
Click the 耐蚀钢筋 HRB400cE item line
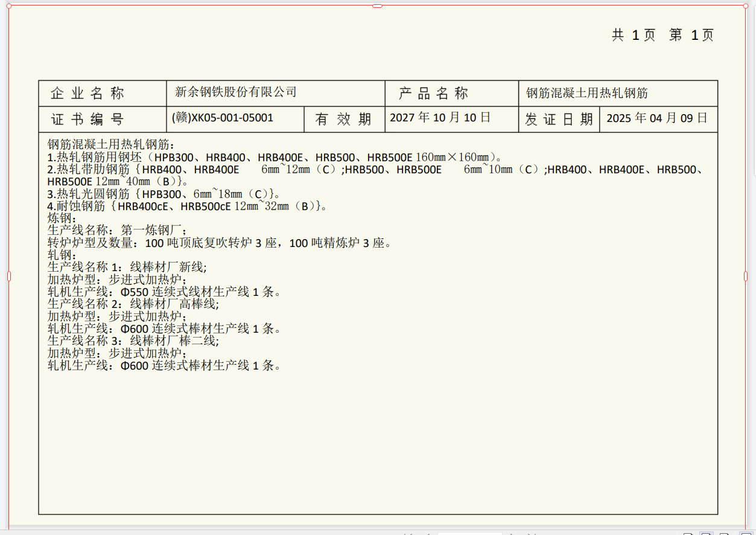[x=188, y=207]
